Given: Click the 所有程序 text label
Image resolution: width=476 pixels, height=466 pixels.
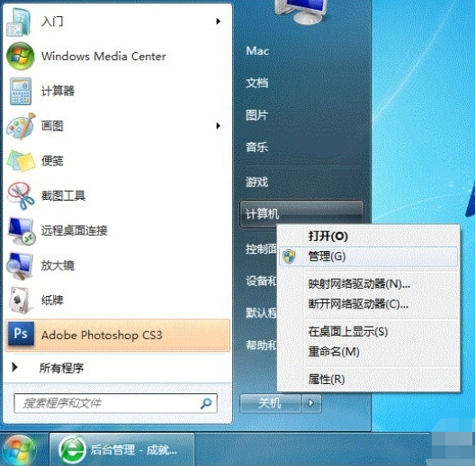Looking at the screenshot, I should [61, 368].
